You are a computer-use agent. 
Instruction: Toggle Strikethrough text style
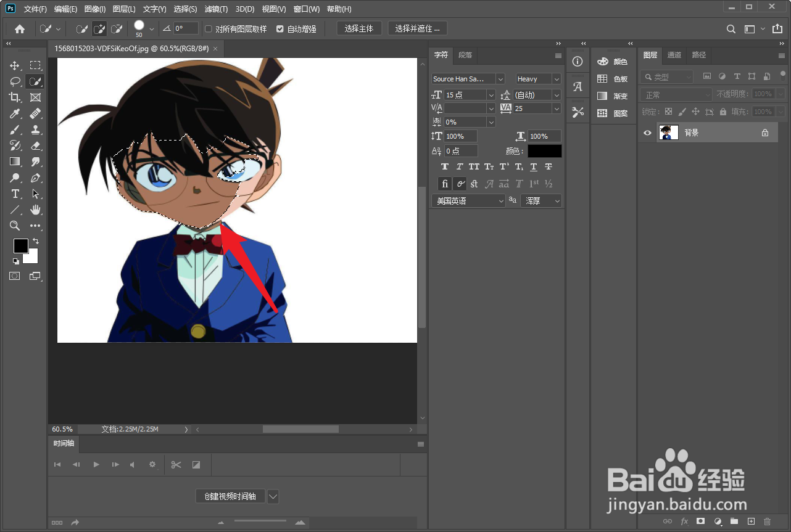[x=549, y=167]
